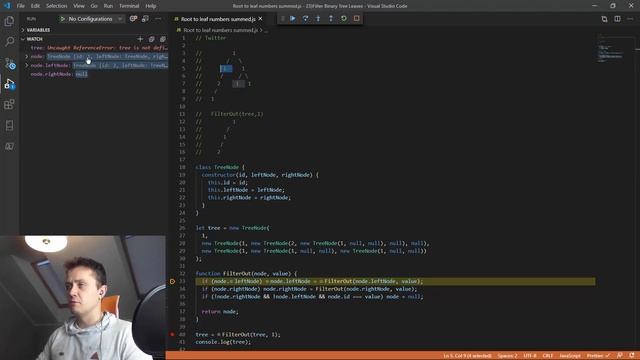
Task: Change end of line CRLF setting
Action: 547,356
